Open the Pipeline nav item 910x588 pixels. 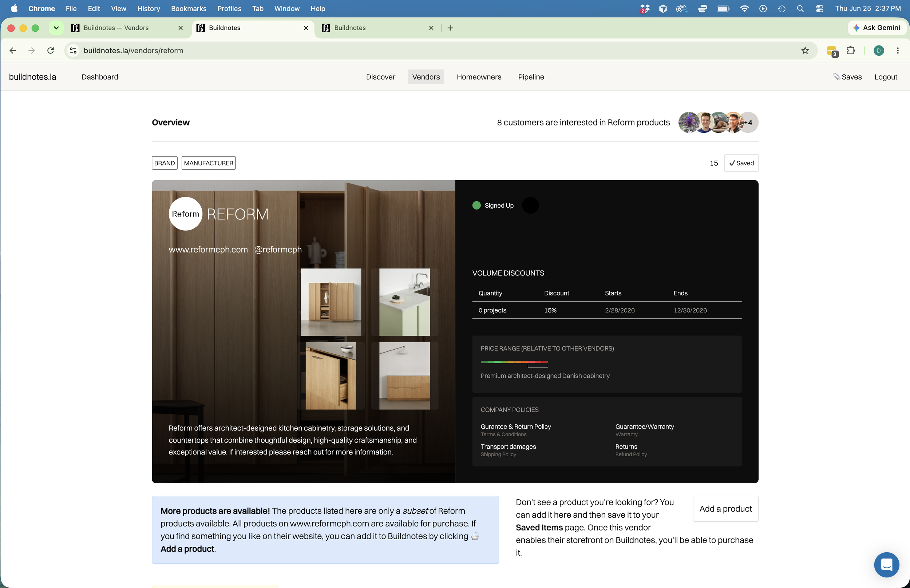531,77
